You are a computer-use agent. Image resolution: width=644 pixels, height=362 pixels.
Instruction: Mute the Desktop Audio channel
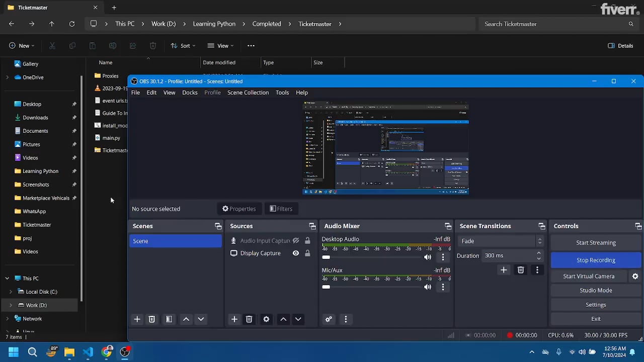coord(428,257)
